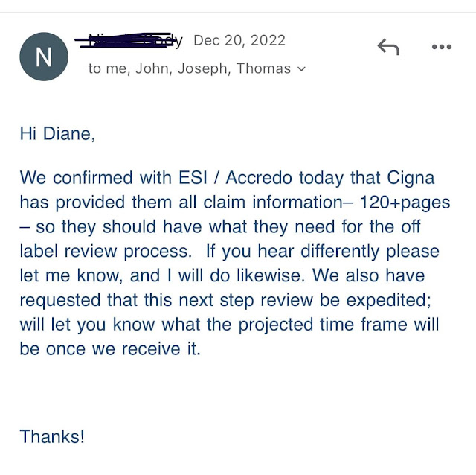
Task: Tap the word 'expedited;' in the message
Action: pyautogui.click(x=388, y=301)
